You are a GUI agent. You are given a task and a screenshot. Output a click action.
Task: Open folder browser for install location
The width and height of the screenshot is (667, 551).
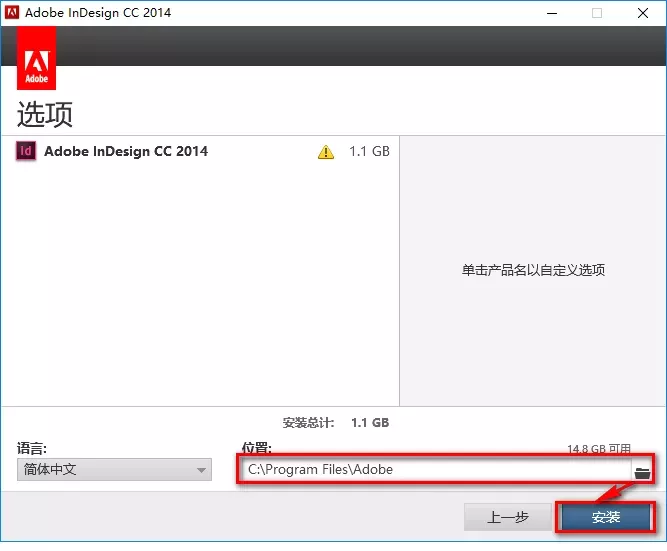pos(642,470)
